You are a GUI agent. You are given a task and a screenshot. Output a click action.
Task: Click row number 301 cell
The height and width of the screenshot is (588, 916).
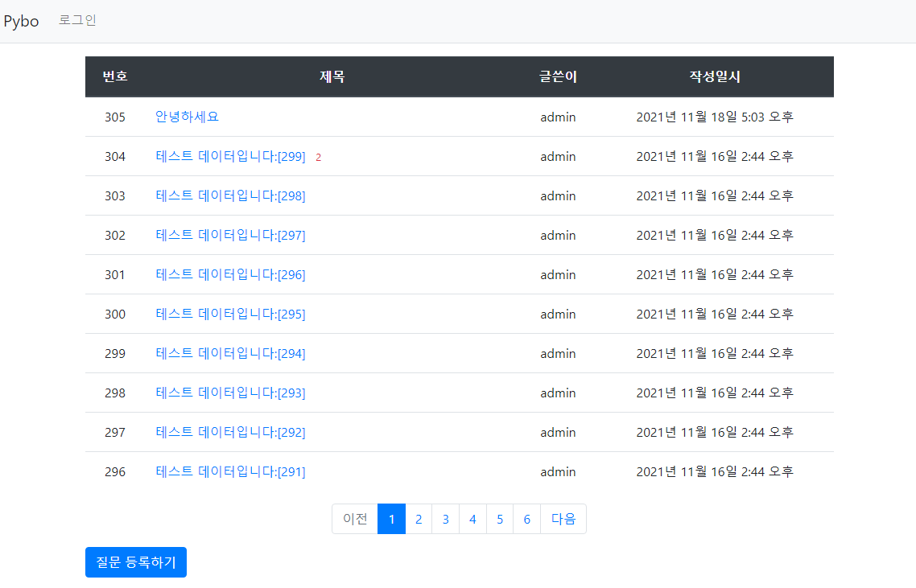click(115, 274)
